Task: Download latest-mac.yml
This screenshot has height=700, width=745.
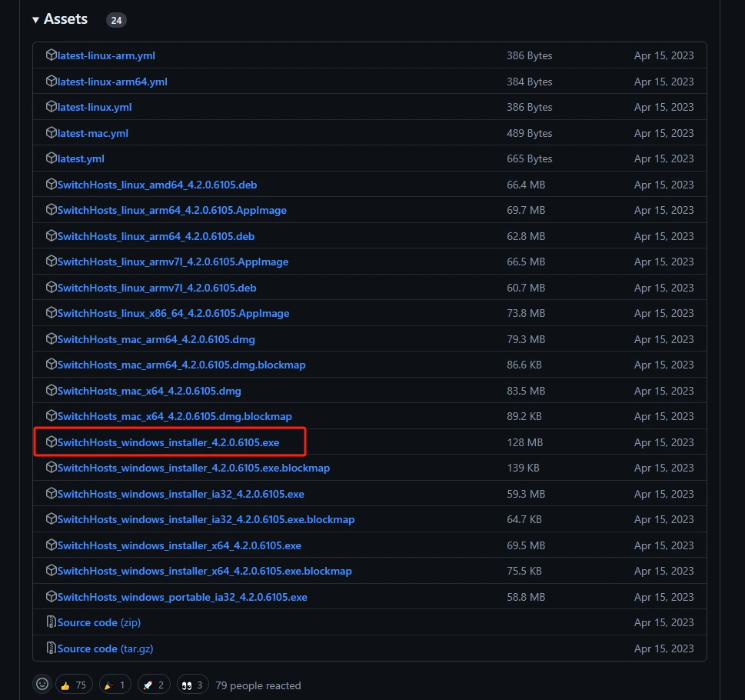Action: click(x=93, y=133)
